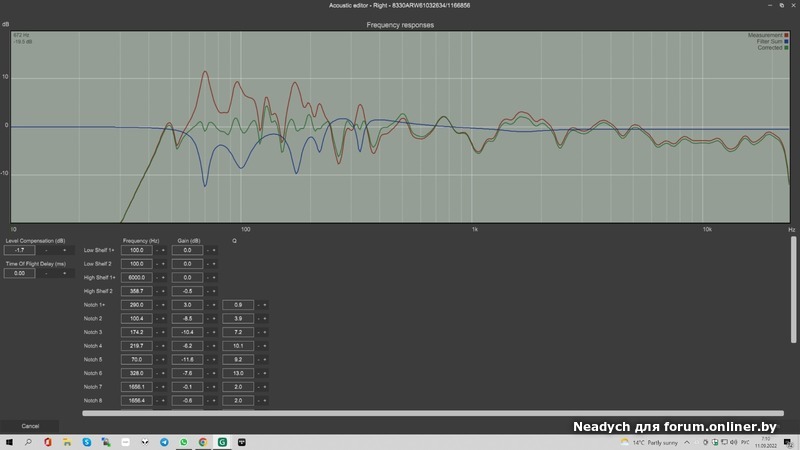Increase the Notch 1 Q value
Image resolution: width=800 pixels, height=450 pixels.
click(x=265, y=305)
